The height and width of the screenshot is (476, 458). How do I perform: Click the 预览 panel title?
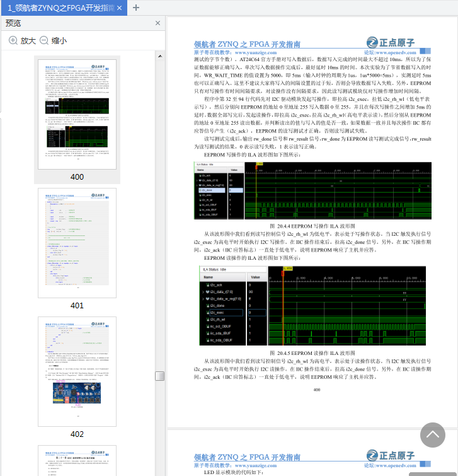pos(13,23)
